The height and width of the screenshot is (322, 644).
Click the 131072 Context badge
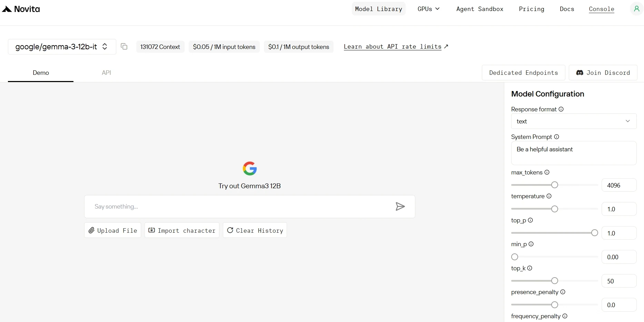160,47
